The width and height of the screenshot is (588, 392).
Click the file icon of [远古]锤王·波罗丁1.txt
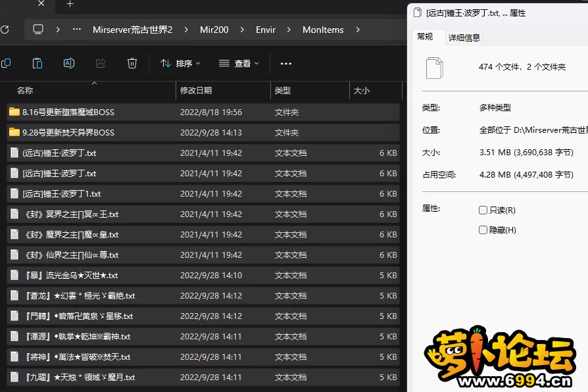[x=14, y=193]
